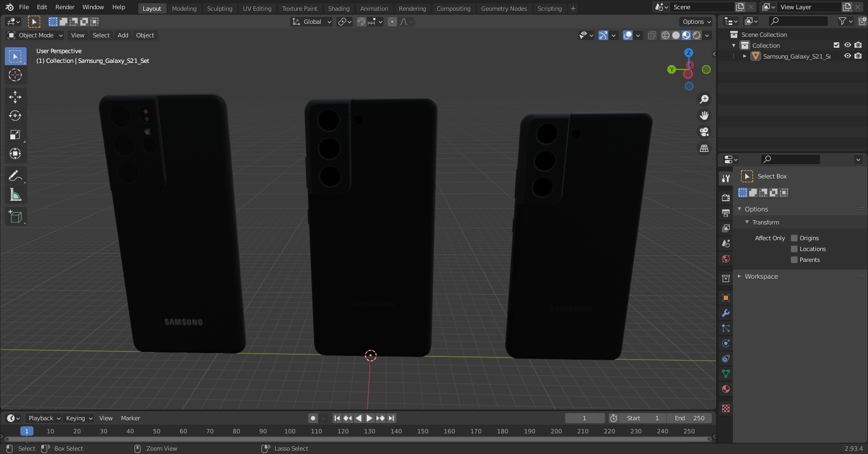Select the Annotate tool

[x=15, y=176]
